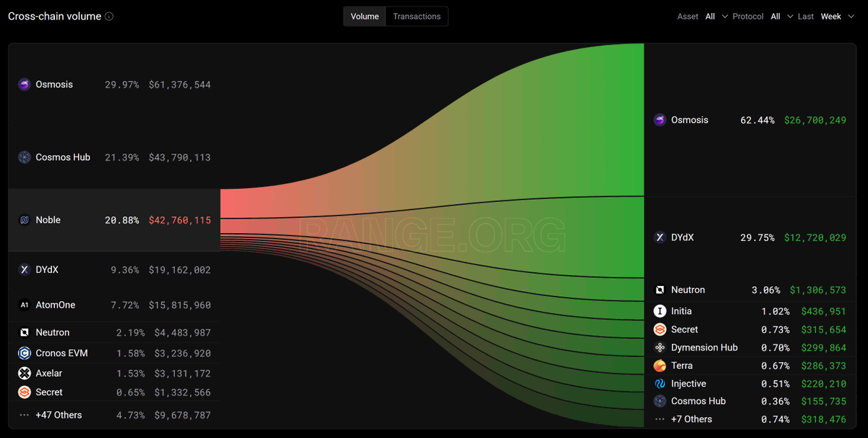Click the Cross-chain volume heading

pos(54,16)
